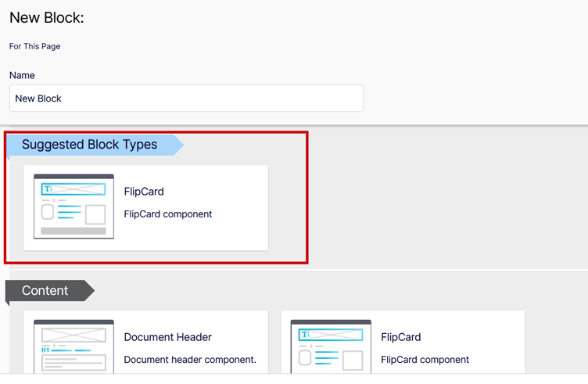This screenshot has width=588, height=384.
Task: Click the New Block heading
Action: pos(47,18)
